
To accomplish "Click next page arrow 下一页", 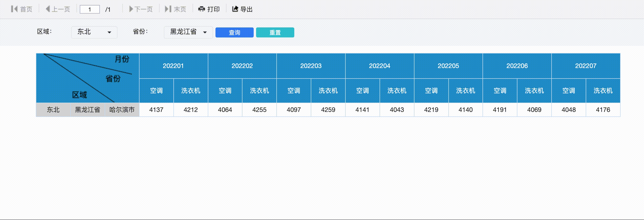I will pyautogui.click(x=131, y=9).
